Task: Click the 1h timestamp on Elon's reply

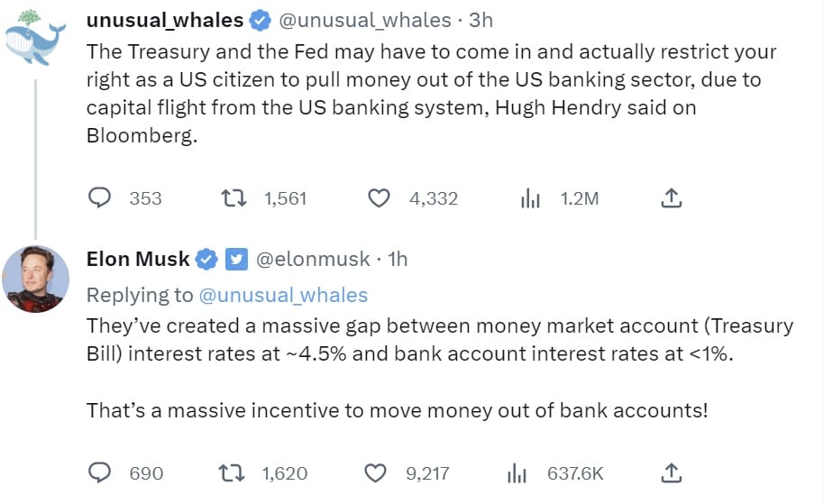Action: (398, 260)
